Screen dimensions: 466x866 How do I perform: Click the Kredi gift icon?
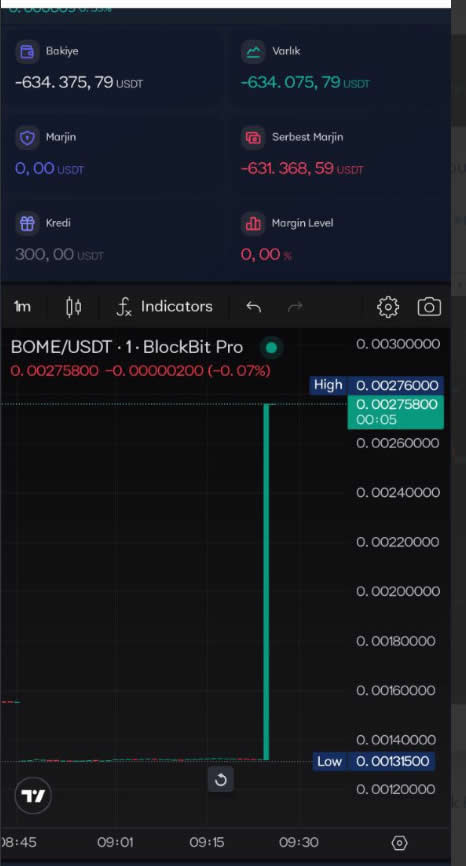point(27,224)
